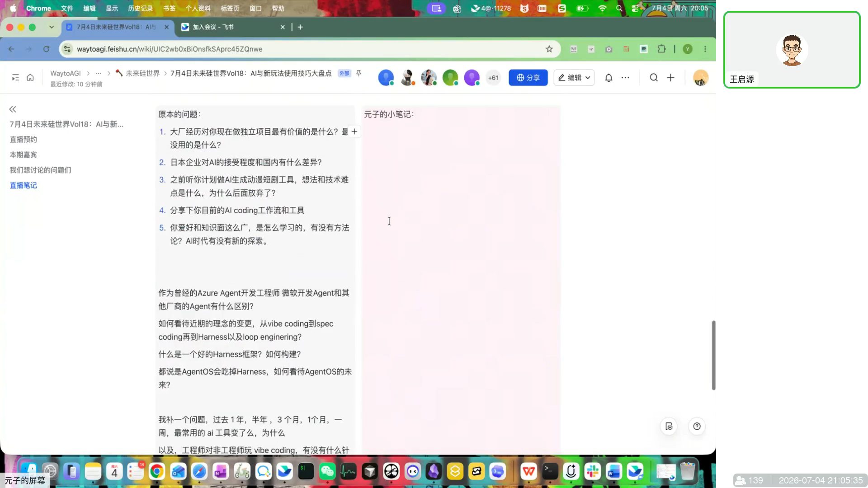Screen dimensions: 868x488
Task: Toggle the document outline panel icon
Action: pos(15,78)
